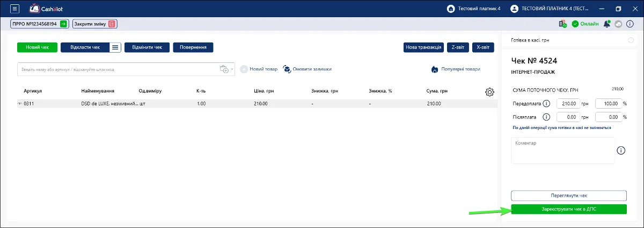Toggle the Готівка в касі visibility circle
The width and height of the screenshot is (644, 228).
click(x=631, y=40)
